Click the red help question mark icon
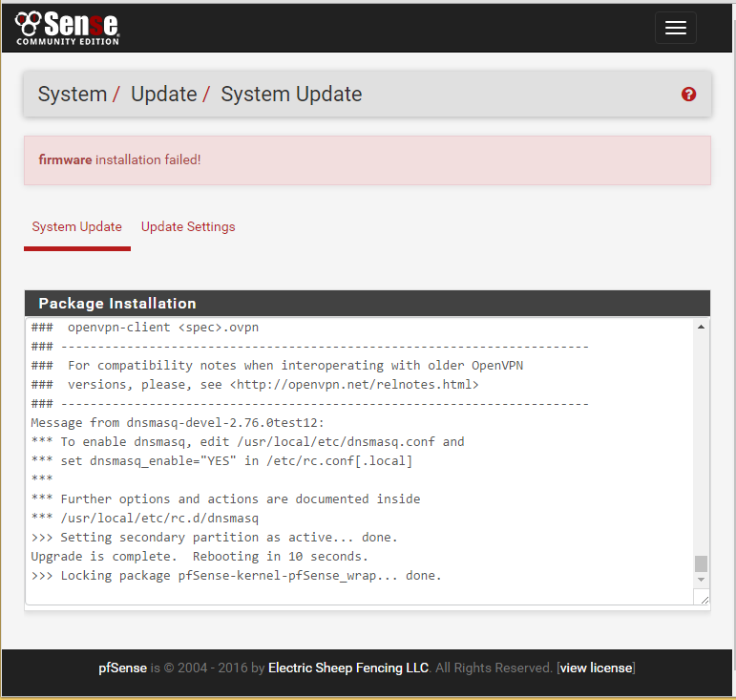The height and width of the screenshot is (700, 736). pos(688,95)
